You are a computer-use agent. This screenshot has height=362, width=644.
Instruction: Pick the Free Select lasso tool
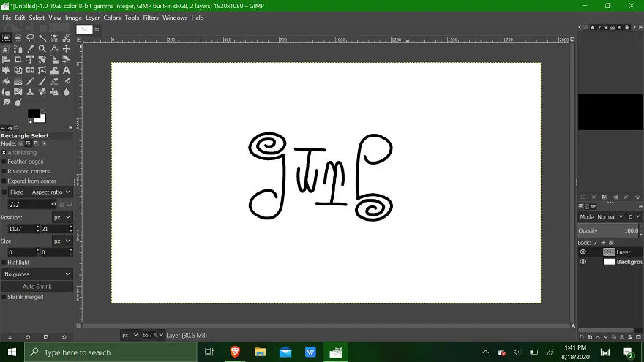coord(30,38)
